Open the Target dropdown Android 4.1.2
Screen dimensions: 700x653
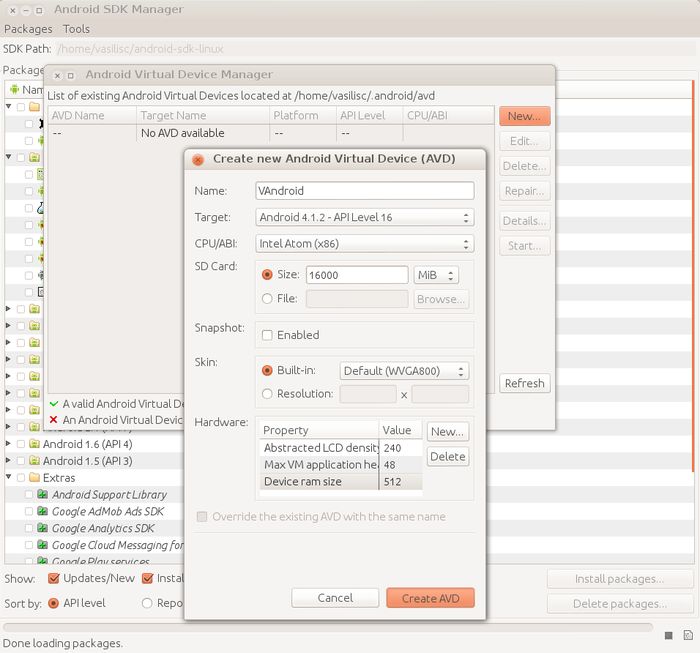coord(364,217)
